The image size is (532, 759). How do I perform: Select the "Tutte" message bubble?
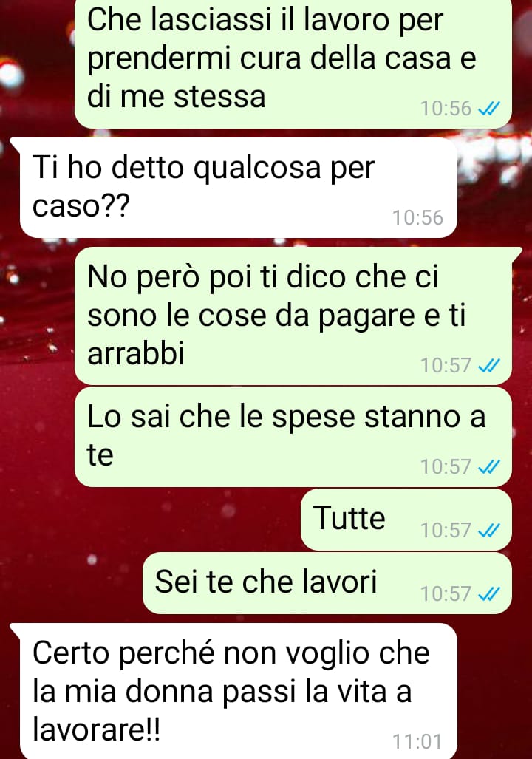[x=406, y=520]
